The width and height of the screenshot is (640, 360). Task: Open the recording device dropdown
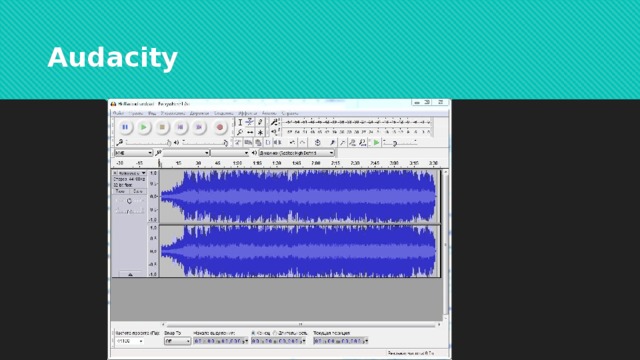(186, 153)
